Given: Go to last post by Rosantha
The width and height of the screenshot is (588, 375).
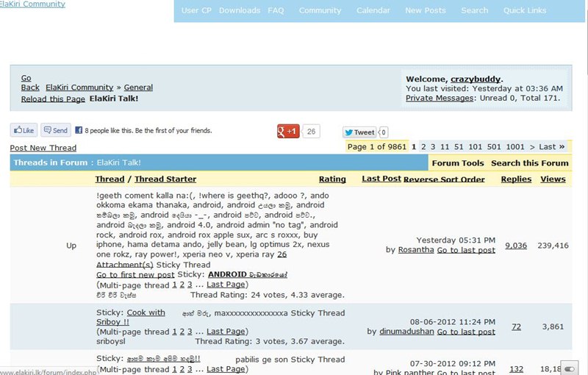Looking at the screenshot, I should coord(466,250).
